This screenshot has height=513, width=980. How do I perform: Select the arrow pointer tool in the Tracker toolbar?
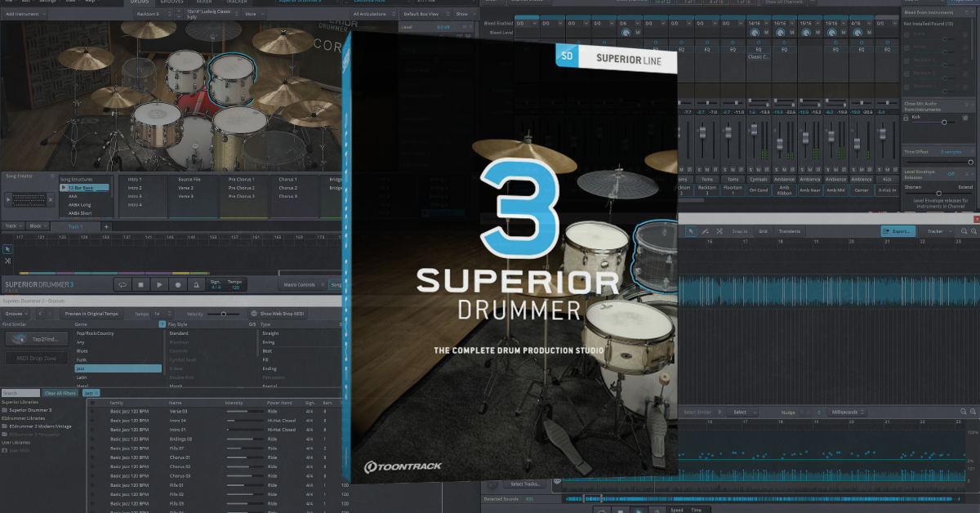point(692,231)
